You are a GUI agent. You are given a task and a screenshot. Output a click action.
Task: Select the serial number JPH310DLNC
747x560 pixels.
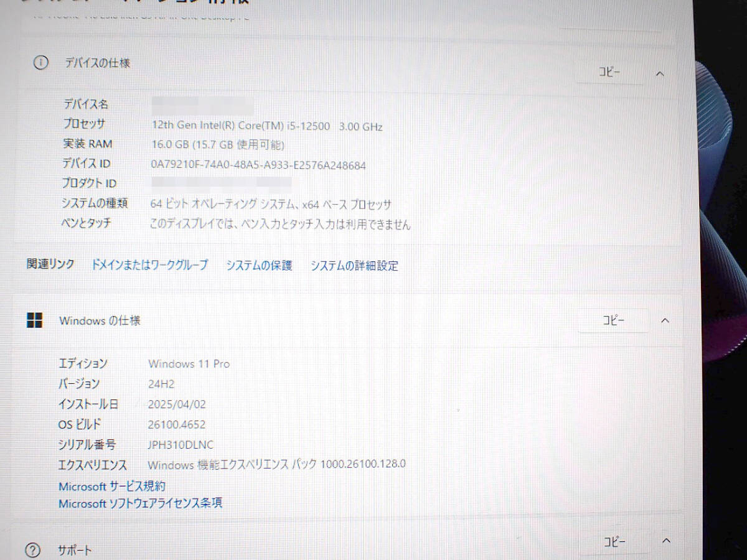pyautogui.click(x=181, y=444)
